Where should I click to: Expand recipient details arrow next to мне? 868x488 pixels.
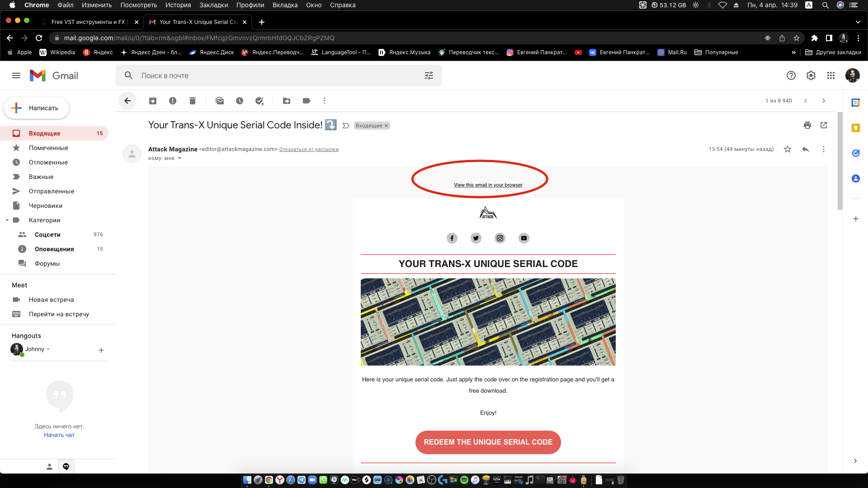coord(179,158)
